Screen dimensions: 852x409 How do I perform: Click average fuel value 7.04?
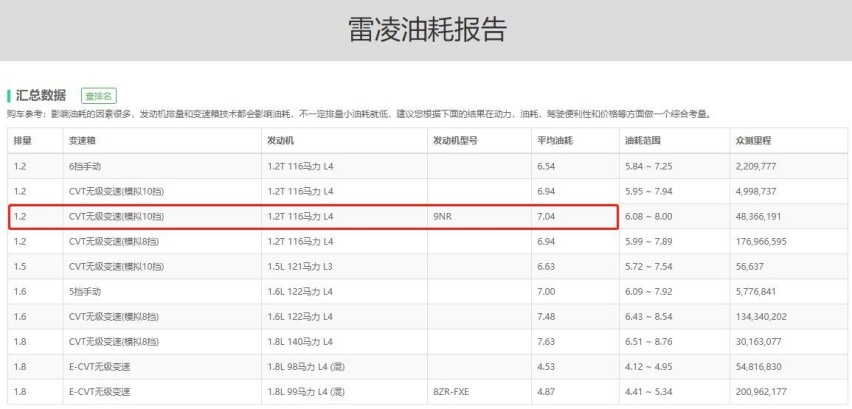pos(546,216)
